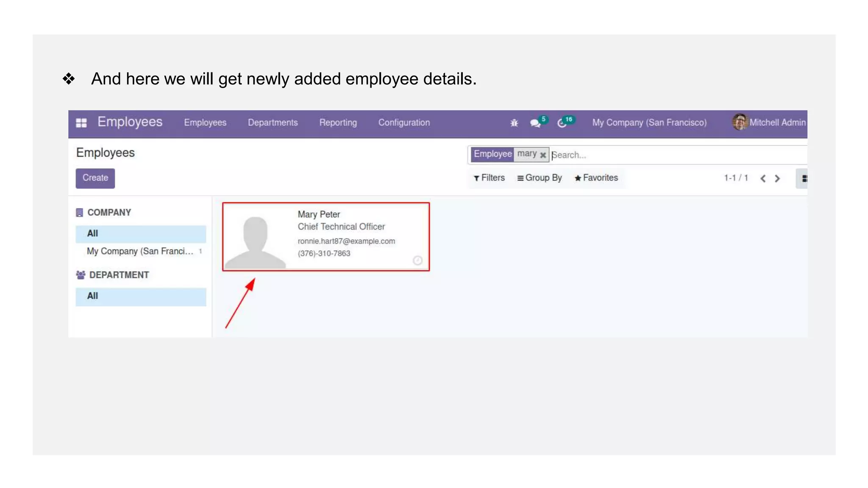Select My Company (San Francisco) company switcher

coord(649,123)
